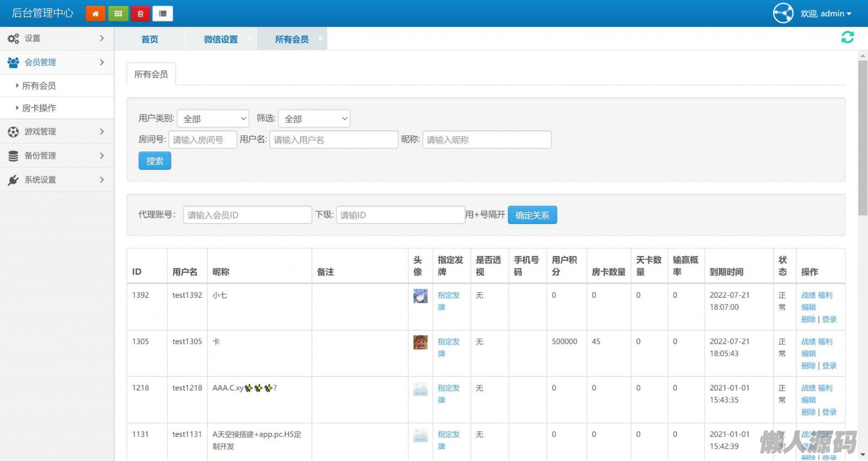Click the 搜索 button
The width and height of the screenshot is (868, 461).
(x=155, y=161)
